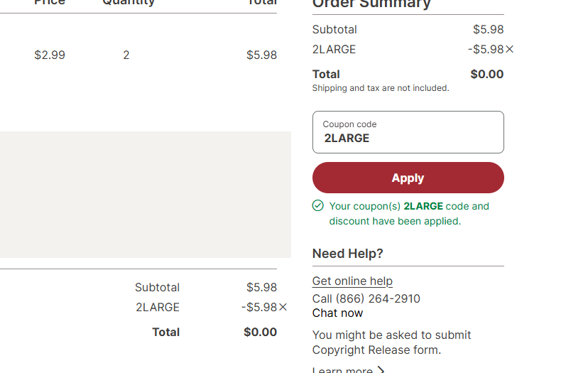Click the coupon applied confirmation message
This screenshot has width=588, height=373.
tap(408, 214)
